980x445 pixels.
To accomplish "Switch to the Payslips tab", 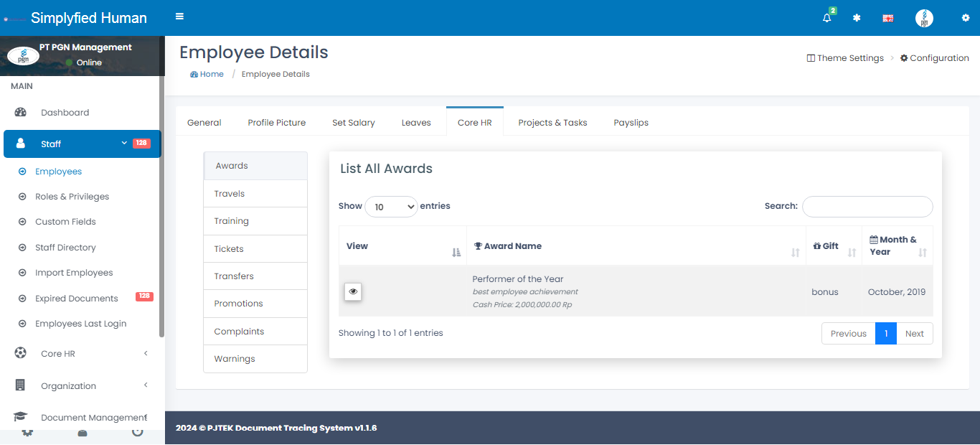I will (631, 123).
